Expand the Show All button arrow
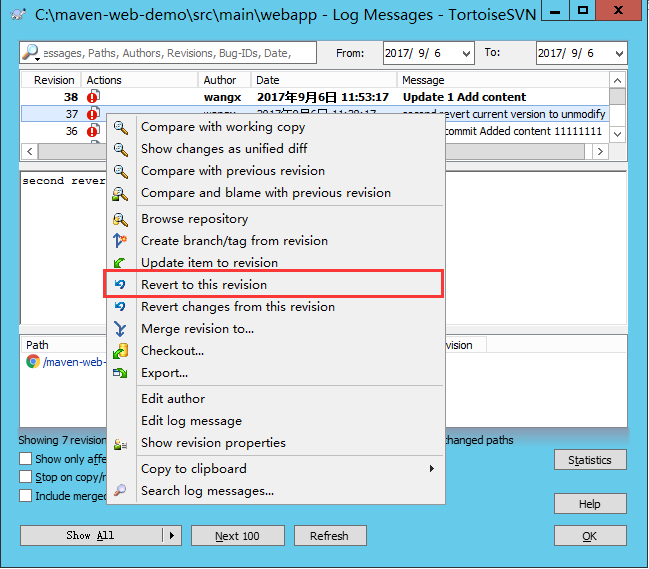The height and width of the screenshot is (569, 649). 172,535
